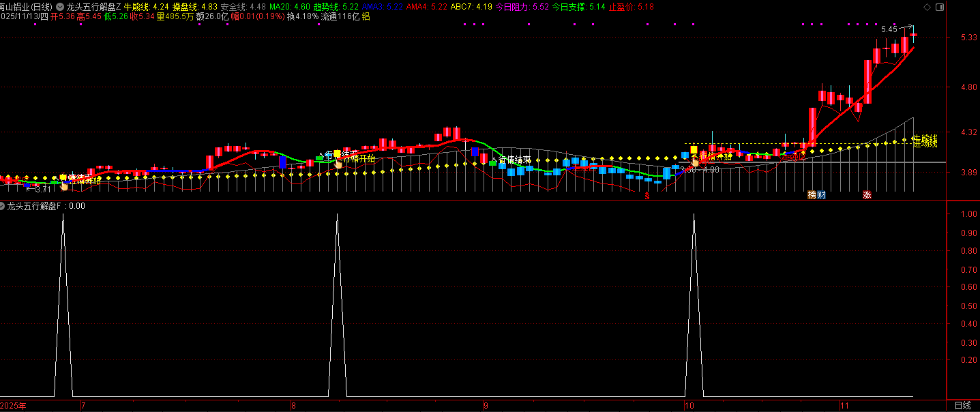Click the month 9 marker on time axis
The height and width of the screenshot is (412, 980).
pos(487,406)
